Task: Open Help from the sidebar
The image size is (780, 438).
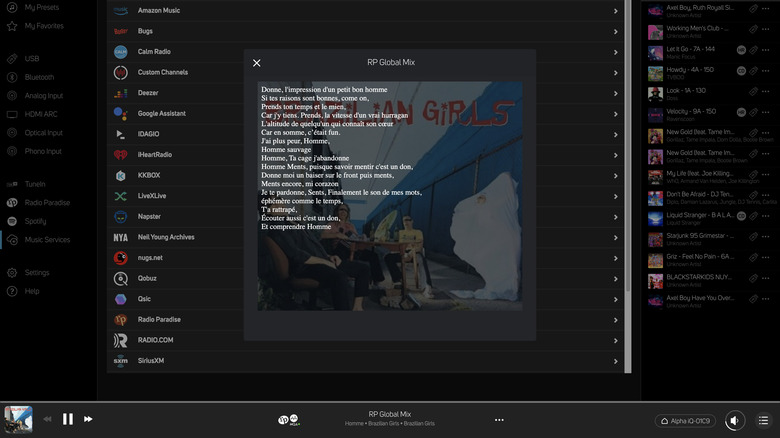Action: (32, 291)
